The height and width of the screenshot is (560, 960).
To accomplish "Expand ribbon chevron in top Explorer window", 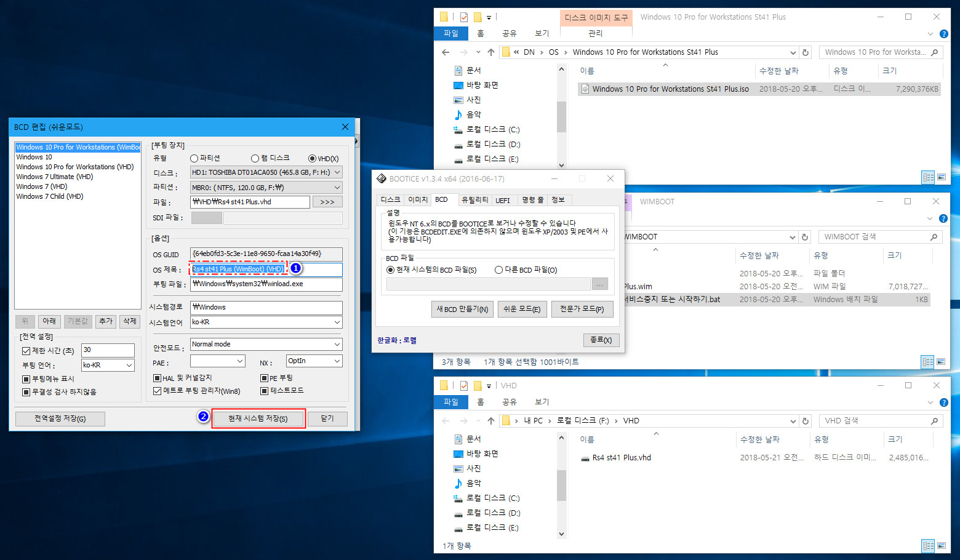I will click(930, 34).
